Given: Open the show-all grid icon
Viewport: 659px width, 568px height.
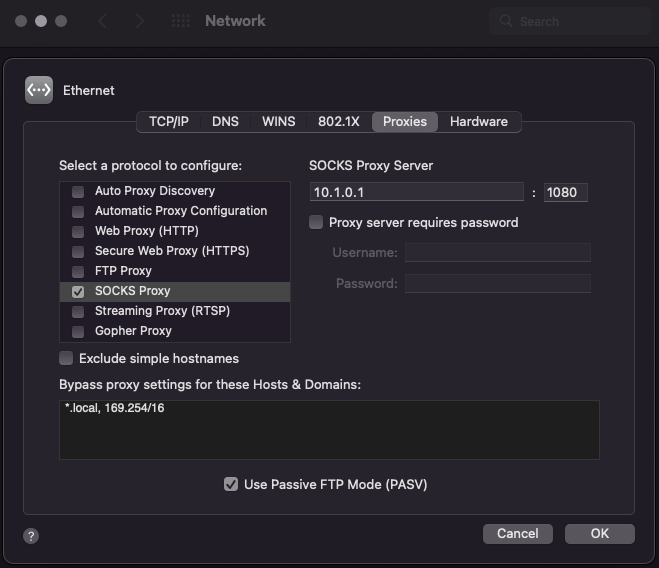Looking at the screenshot, I should [x=180, y=21].
